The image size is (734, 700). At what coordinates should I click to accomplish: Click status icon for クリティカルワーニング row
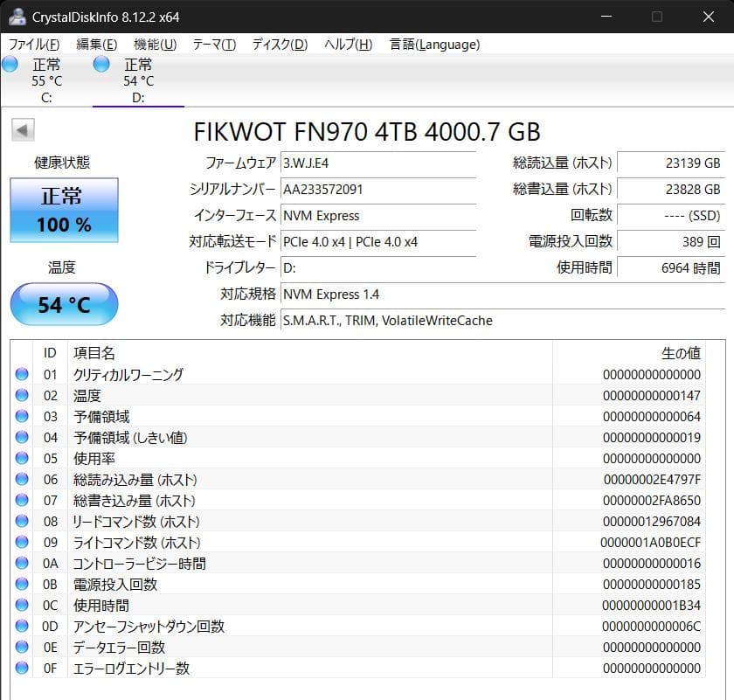pyautogui.click(x=22, y=374)
